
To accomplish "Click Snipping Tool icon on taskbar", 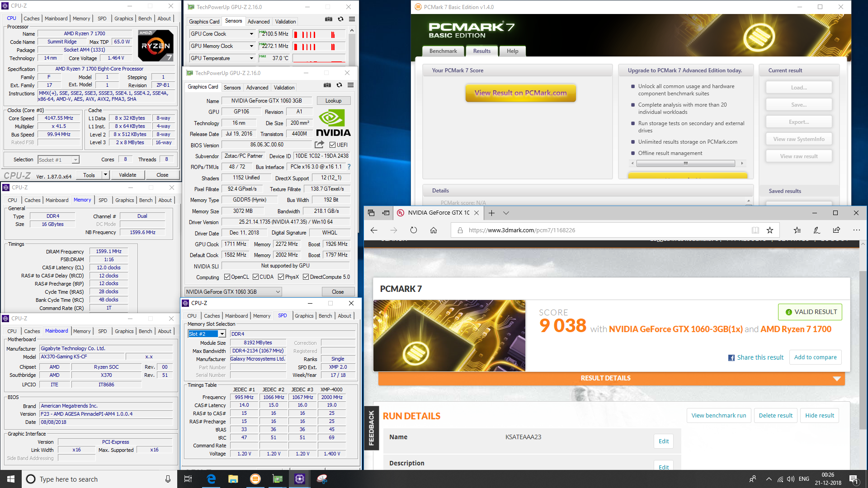I will 322,479.
